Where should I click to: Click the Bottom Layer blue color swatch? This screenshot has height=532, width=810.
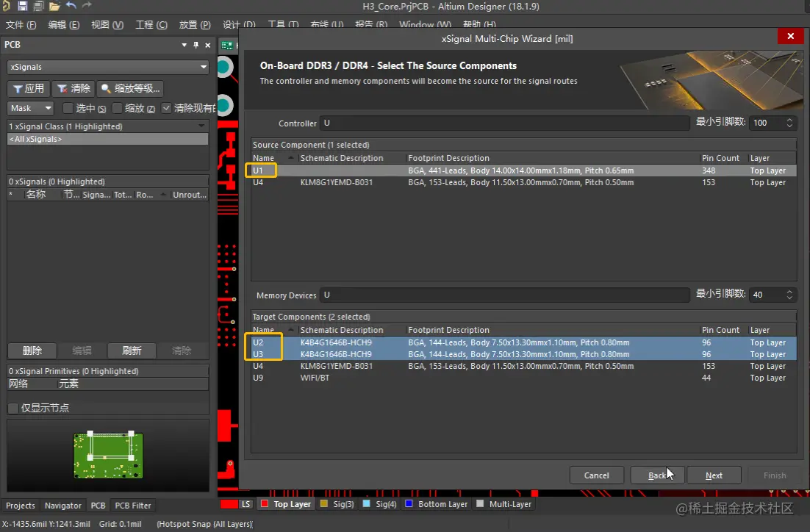[x=409, y=503]
